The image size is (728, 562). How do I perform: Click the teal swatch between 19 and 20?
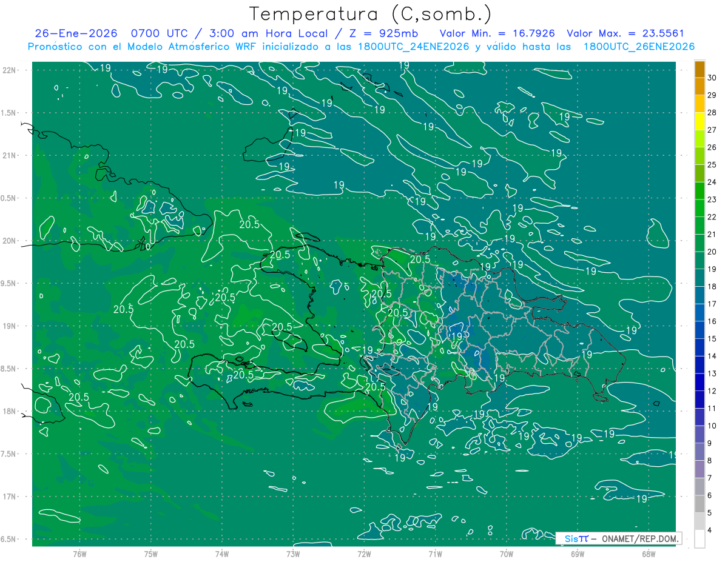(x=699, y=261)
